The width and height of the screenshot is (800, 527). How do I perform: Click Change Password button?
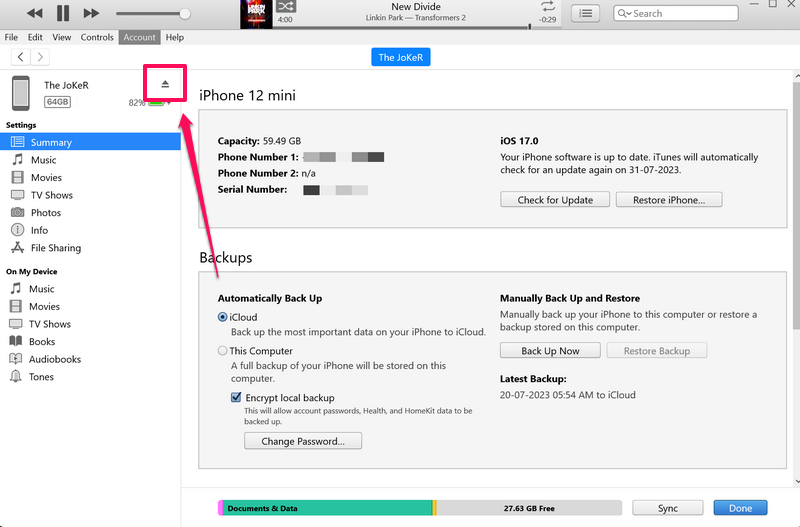(x=303, y=441)
